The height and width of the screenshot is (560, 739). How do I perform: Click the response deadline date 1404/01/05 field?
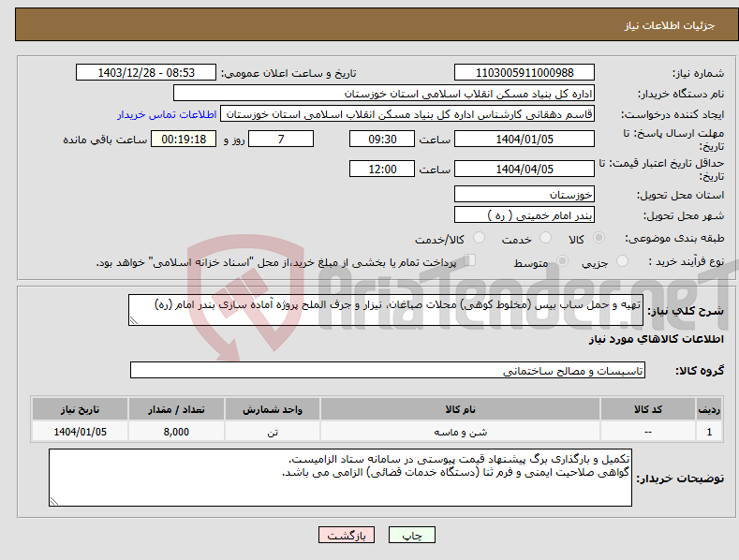pyautogui.click(x=525, y=139)
